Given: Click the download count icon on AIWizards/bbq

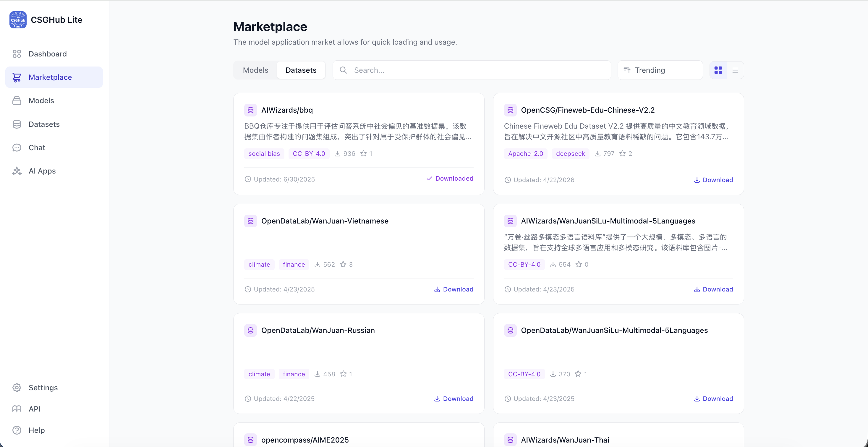Looking at the screenshot, I should pyautogui.click(x=337, y=154).
